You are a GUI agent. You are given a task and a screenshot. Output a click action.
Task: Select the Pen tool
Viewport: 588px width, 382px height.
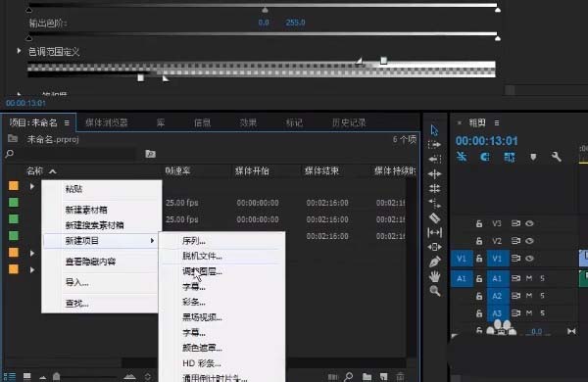pyautogui.click(x=434, y=262)
